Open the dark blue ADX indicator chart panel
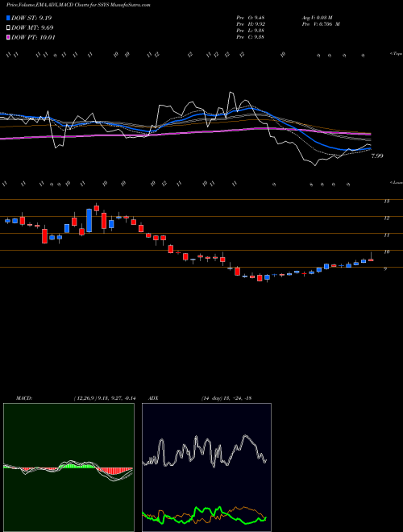The height and width of the screenshot is (532, 403). 206,468
